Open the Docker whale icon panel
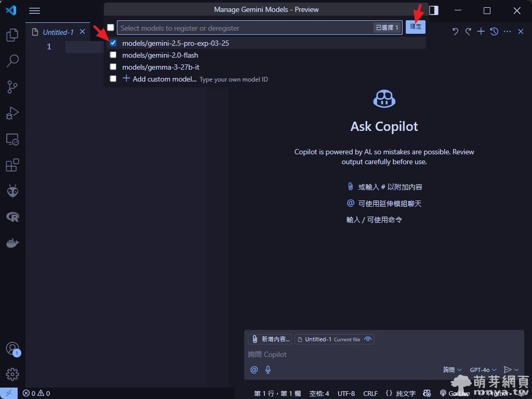The image size is (532, 399). (x=12, y=243)
